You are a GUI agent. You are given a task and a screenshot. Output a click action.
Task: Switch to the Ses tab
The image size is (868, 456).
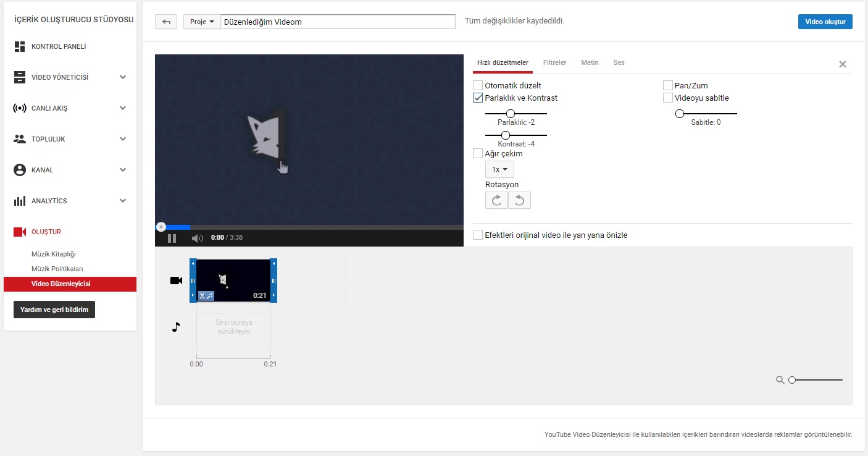(619, 62)
